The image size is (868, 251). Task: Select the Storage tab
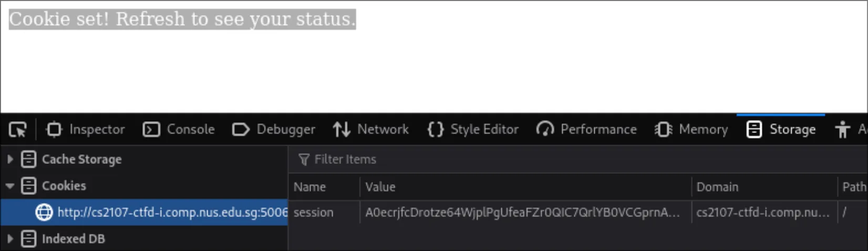point(781,129)
